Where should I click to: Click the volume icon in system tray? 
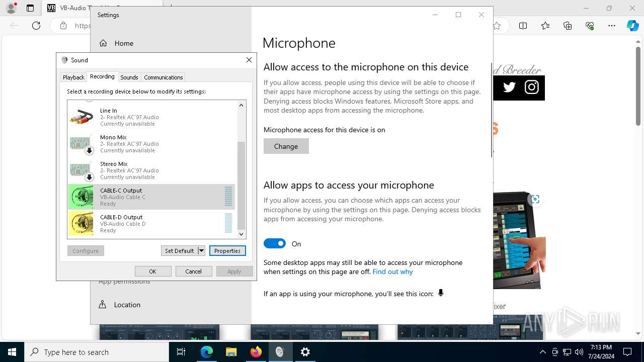(x=579, y=352)
